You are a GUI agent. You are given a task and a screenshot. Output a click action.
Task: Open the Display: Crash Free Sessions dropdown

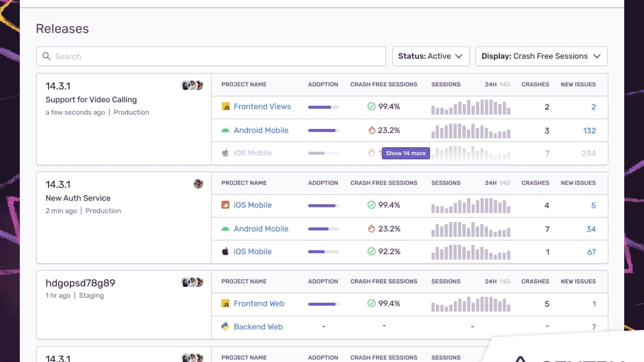[x=541, y=56]
